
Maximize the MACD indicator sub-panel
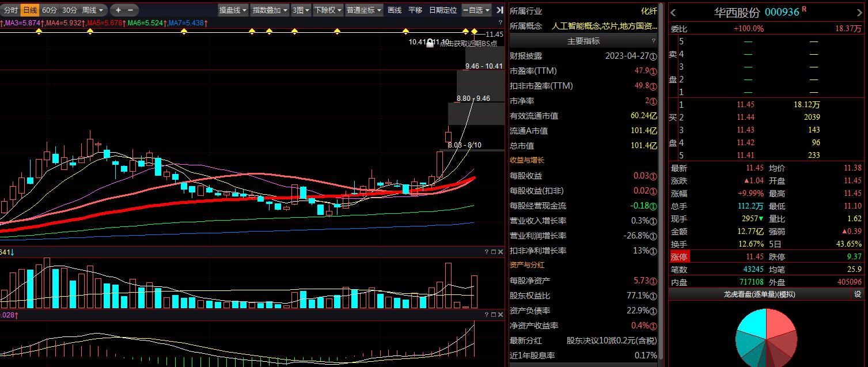(x=493, y=315)
